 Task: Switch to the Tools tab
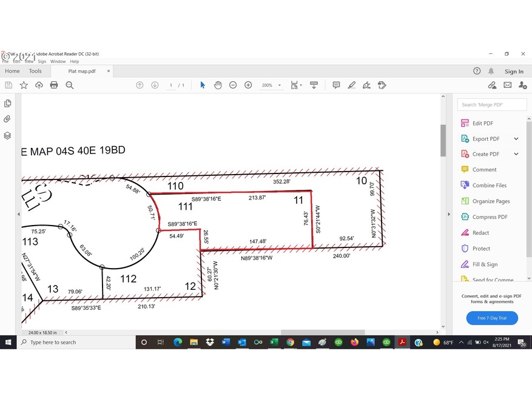pyautogui.click(x=35, y=71)
